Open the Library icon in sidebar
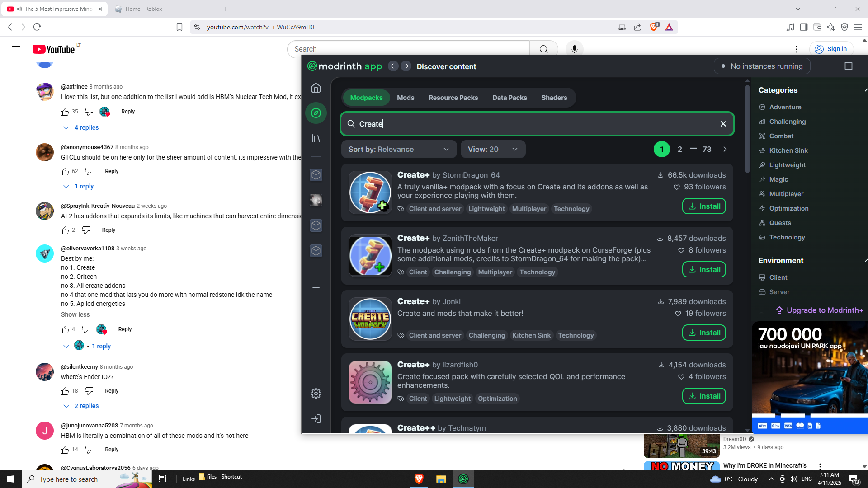 [x=316, y=138]
